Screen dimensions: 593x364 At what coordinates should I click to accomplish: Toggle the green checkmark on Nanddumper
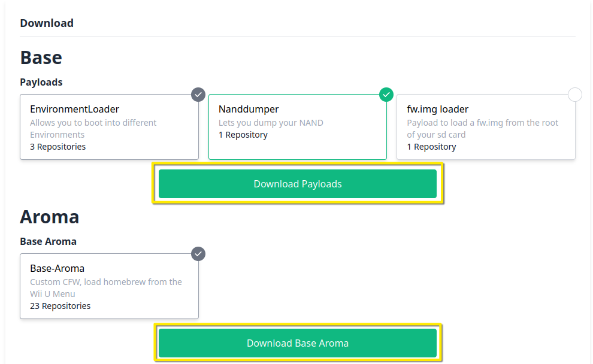[386, 95]
